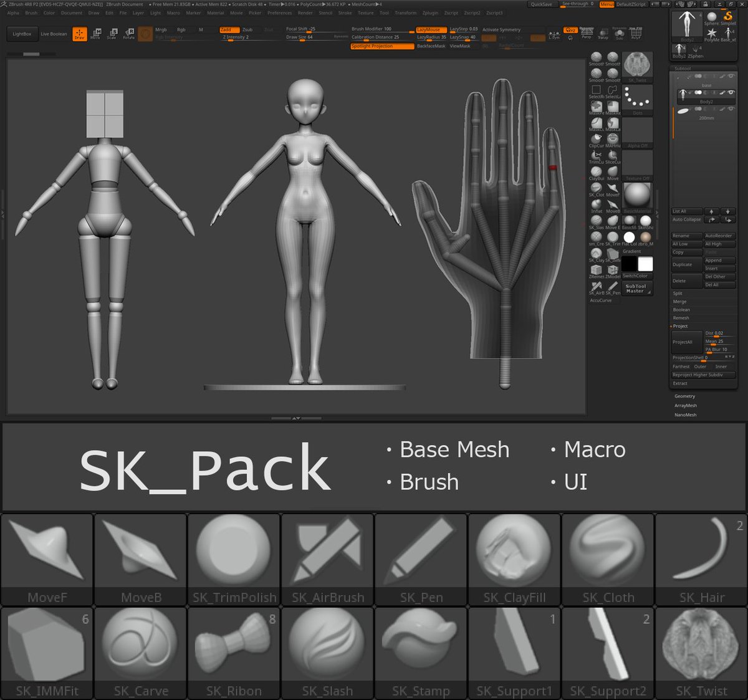This screenshot has width=748, height=700.
Task: Collapse the Project section
Action: pos(680,326)
